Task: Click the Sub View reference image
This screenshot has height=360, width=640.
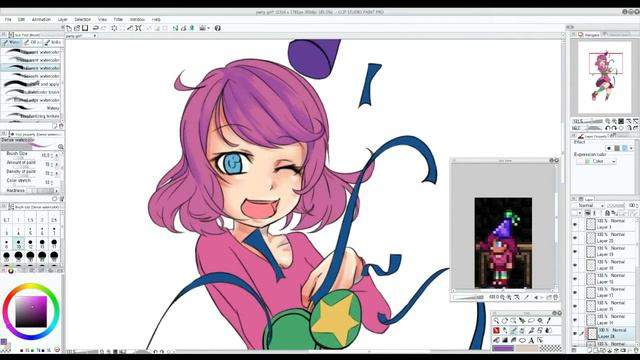Action: [503, 243]
